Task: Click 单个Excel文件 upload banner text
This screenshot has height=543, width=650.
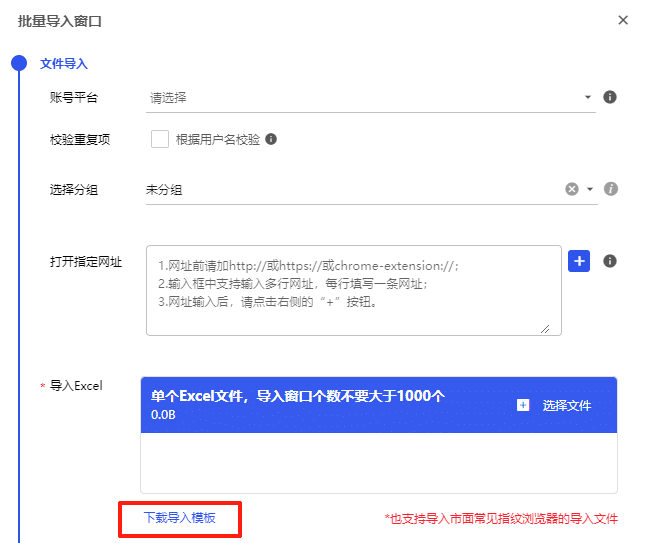Action: coord(298,396)
